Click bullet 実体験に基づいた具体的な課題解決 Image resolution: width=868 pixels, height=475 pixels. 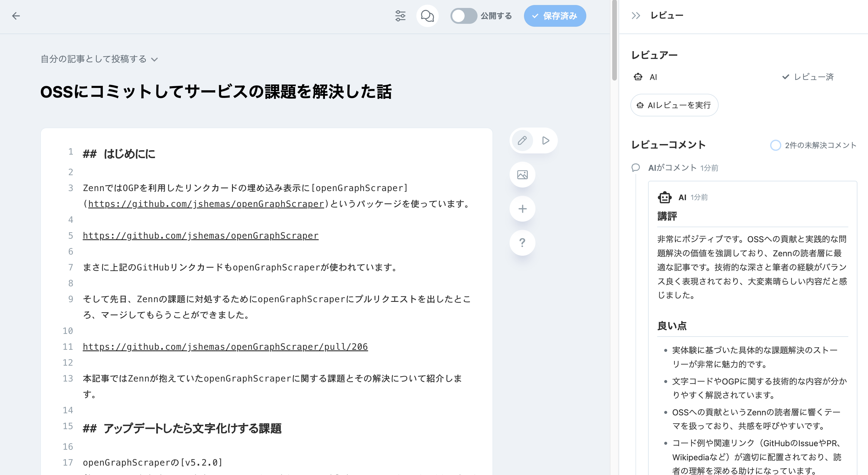pos(755,357)
